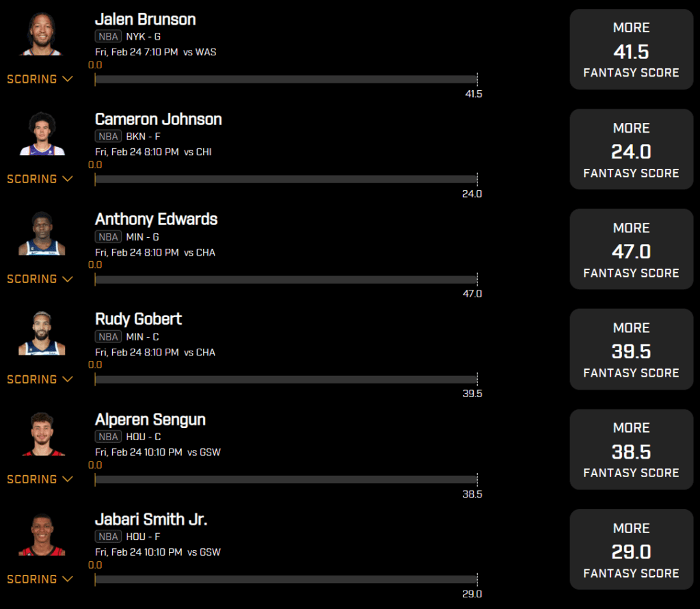Select MORE 41.5 Fantasy Score card
Image resolution: width=700 pixels, height=609 pixels.
631,50
